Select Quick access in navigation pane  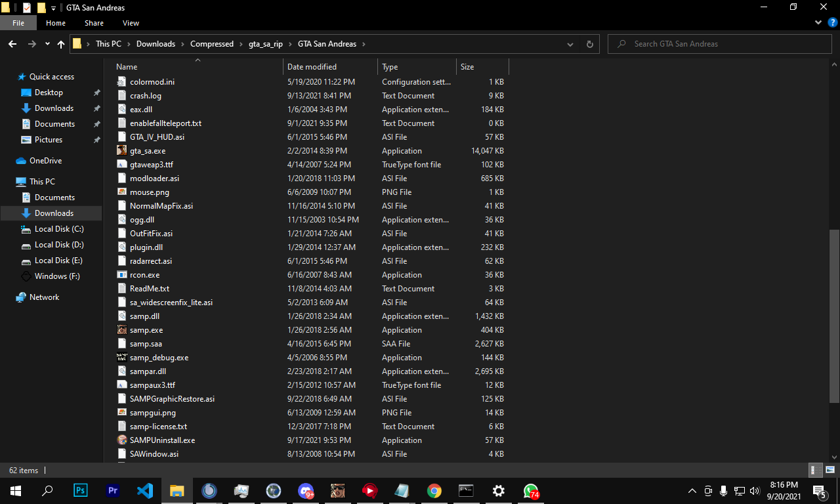tap(52, 77)
